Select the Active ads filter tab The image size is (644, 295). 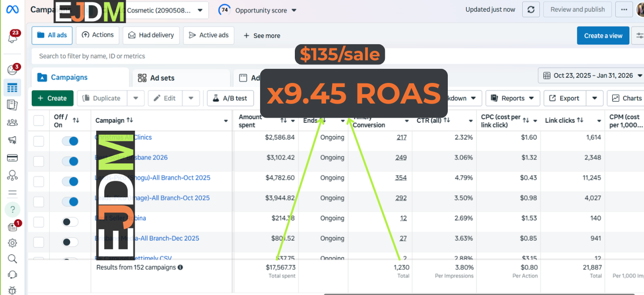tap(208, 35)
